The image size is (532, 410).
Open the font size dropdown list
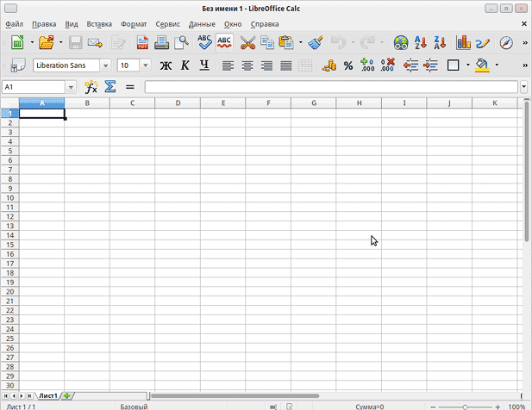[x=146, y=65]
